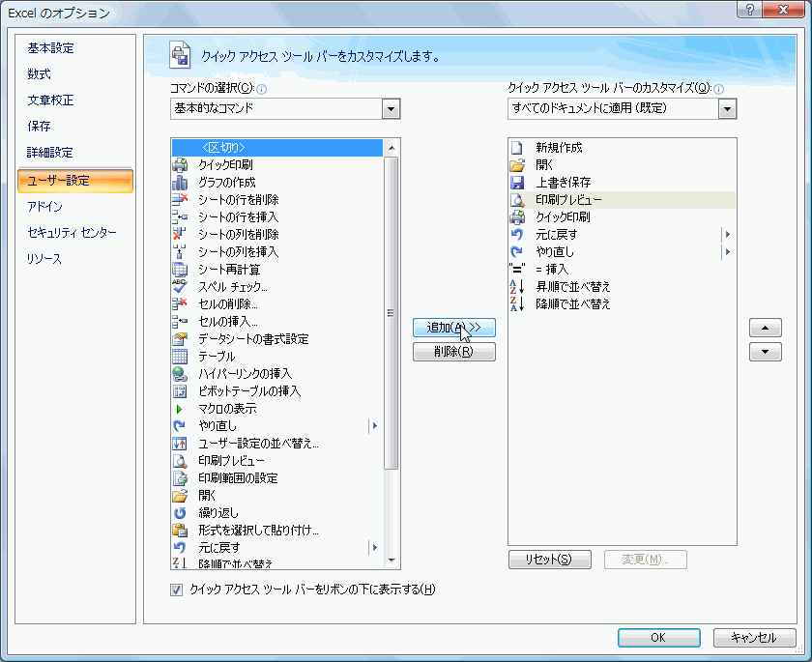Open 詳細設定 category

(49, 152)
